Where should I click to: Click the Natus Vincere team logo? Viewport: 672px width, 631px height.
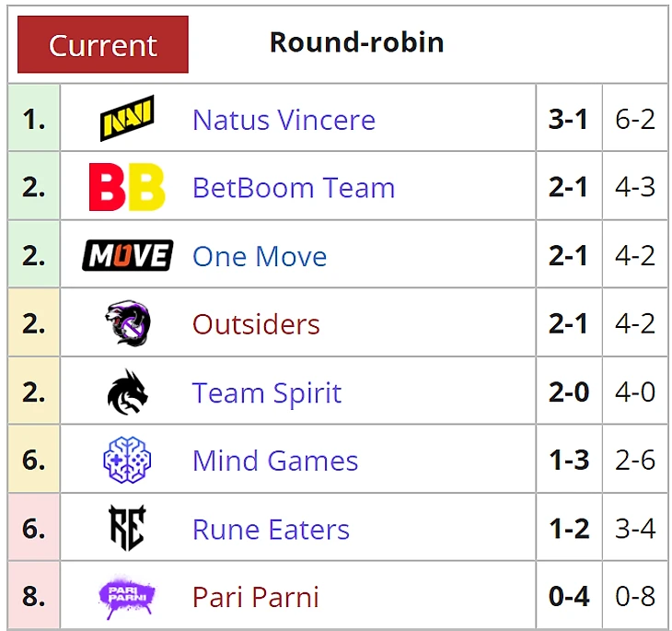[x=126, y=119]
